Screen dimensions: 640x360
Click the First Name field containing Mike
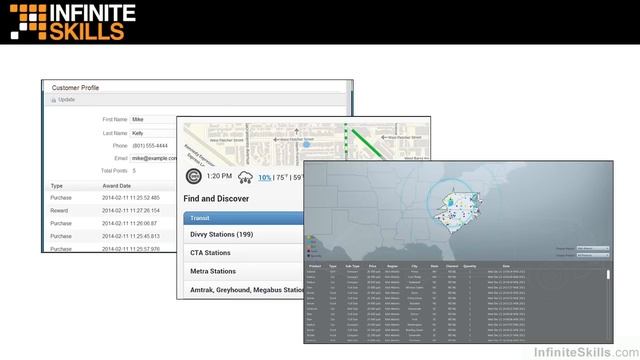click(x=153, y=120)
